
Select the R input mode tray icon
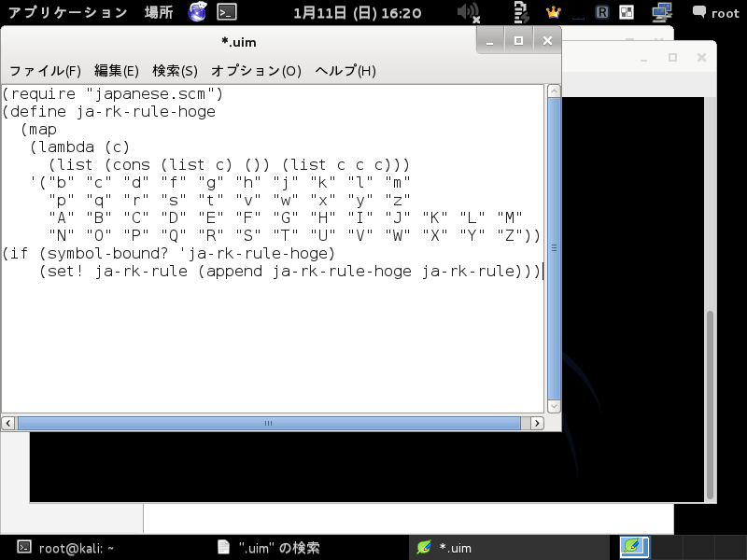pyautogui.click(x=601, y=12)
